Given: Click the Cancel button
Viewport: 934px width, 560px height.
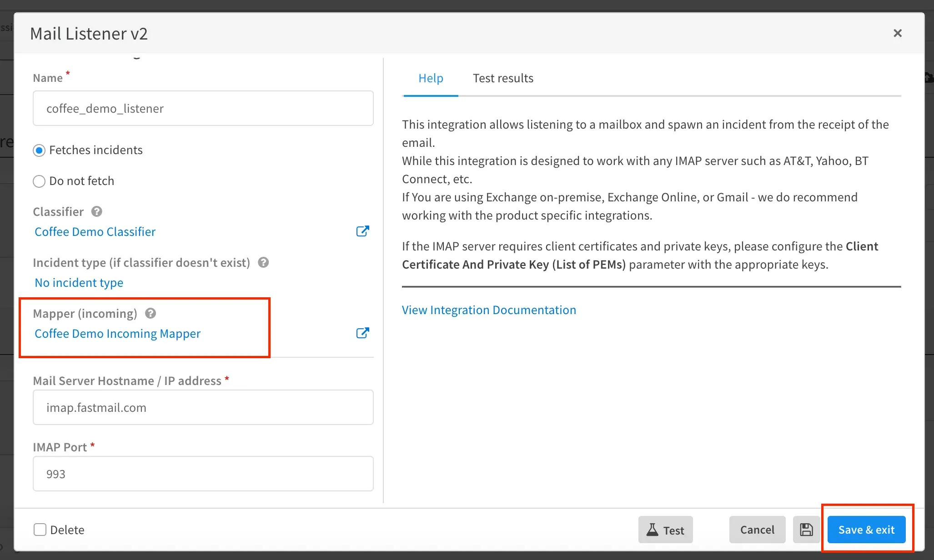Looking at the screenshot, I should 756,530.
